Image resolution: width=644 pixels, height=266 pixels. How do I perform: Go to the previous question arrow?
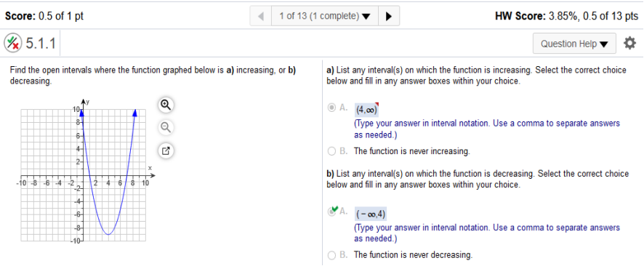click(260, 16)
